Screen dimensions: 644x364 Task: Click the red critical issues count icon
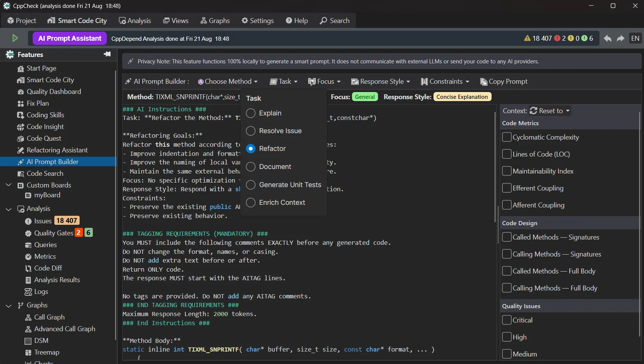(x=557, y=38)
